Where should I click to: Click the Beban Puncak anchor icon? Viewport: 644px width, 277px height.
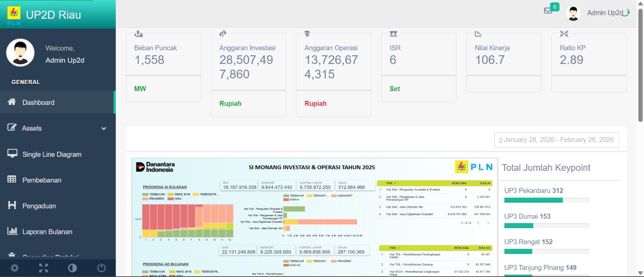click(138, 34)
